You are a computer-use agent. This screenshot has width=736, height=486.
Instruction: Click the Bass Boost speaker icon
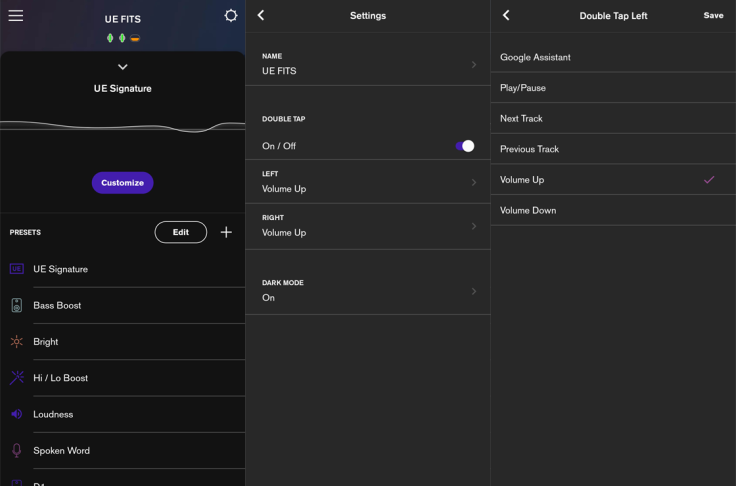point(17,305)
